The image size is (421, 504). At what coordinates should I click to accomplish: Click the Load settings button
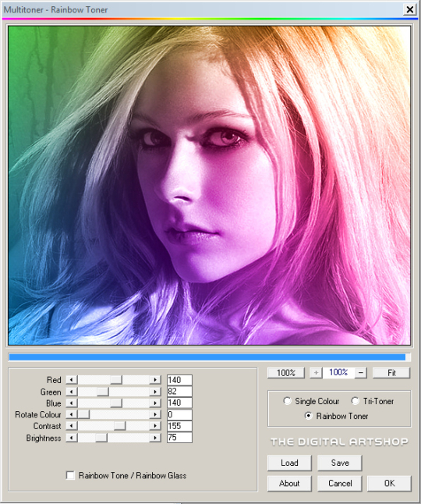point(289,463)
